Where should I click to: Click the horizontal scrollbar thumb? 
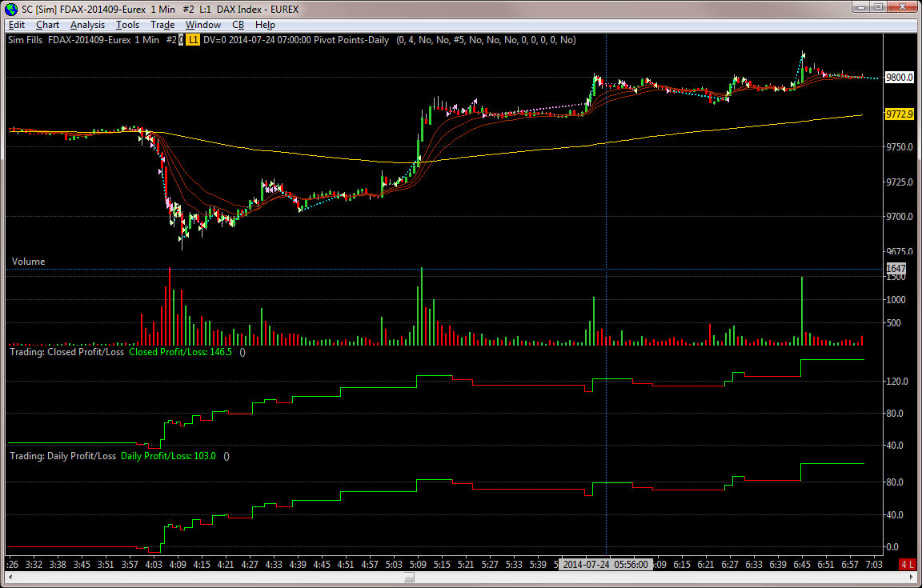pyautogui.click(x=409, y=578)
